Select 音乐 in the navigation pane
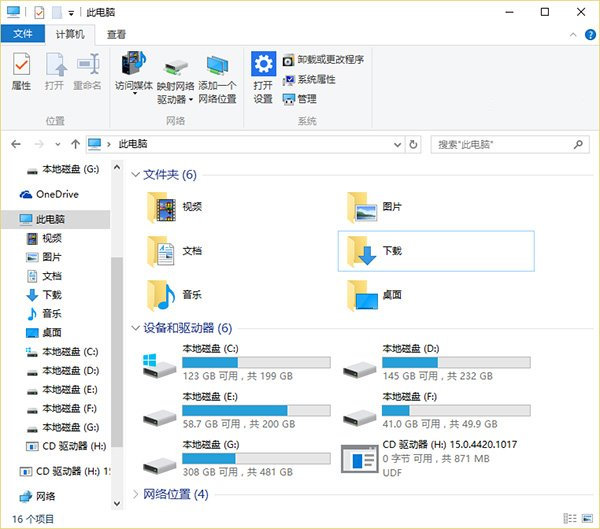 tap(44, 313)
